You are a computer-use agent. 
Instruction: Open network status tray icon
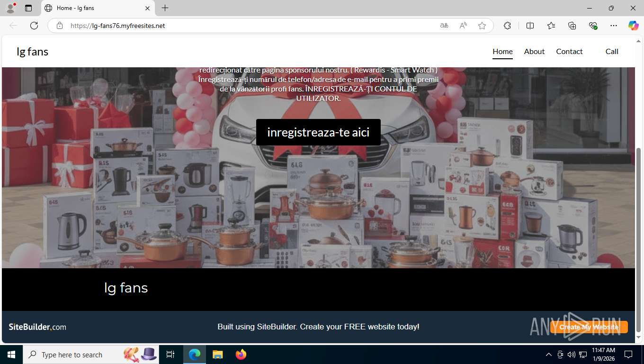(x=583, y=355)
